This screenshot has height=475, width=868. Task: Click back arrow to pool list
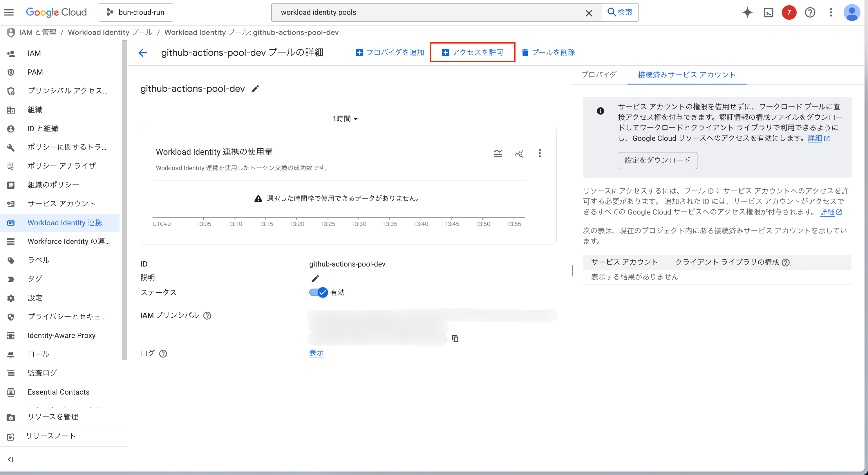[x=143, y=53]
